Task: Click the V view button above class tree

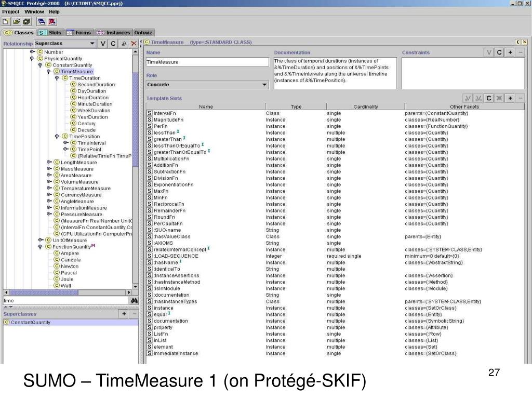Action: click(x=103, y=44)
